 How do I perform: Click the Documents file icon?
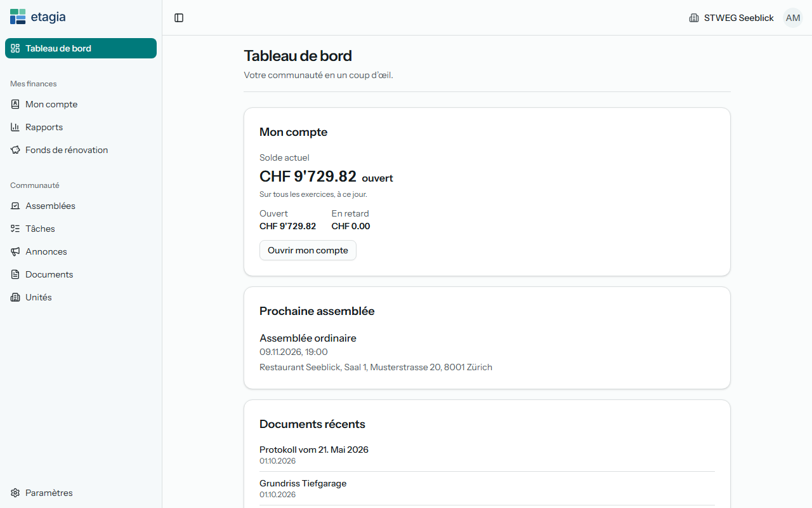pos(15,274)
